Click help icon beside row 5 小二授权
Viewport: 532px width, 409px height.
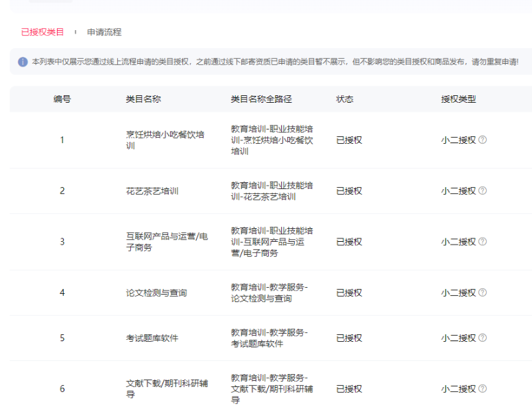tap(483, 338)
